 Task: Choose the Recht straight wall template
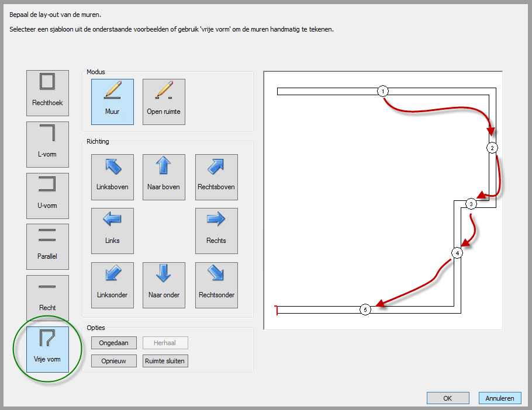(x=47, y=298)
